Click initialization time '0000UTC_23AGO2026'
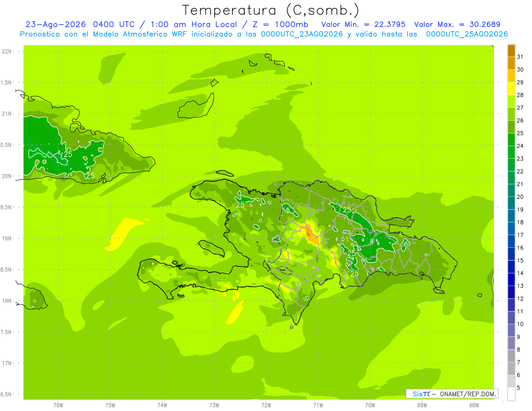The width and height of the screenshot is (532, 411). tap(302, 34)
